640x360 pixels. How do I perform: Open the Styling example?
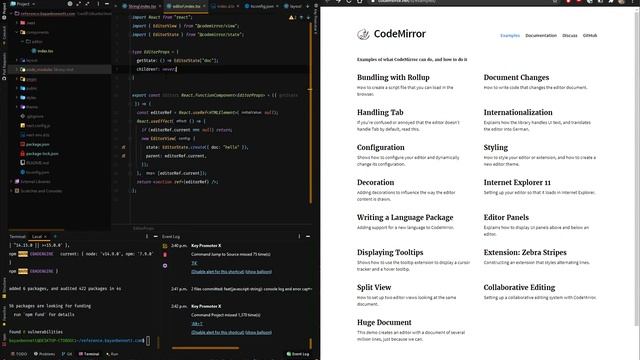(496, 147)
